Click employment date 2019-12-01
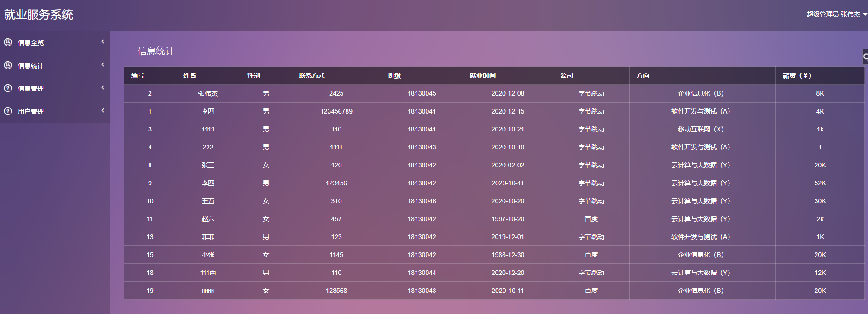The image size is (868, 314). (508, 237)
